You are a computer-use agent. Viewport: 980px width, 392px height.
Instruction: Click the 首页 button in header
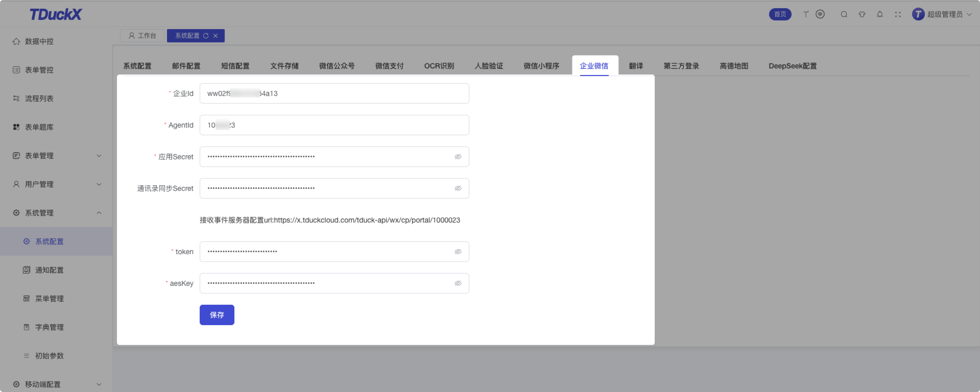[780, 14]
